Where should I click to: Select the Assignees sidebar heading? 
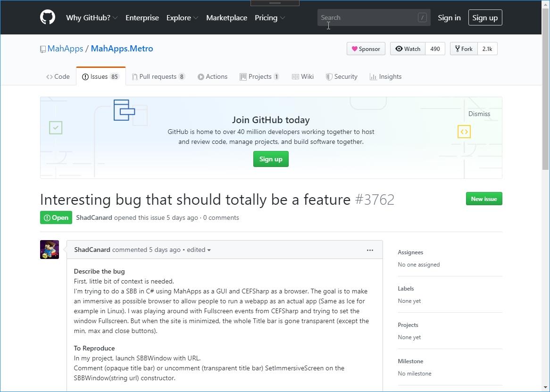410,252
